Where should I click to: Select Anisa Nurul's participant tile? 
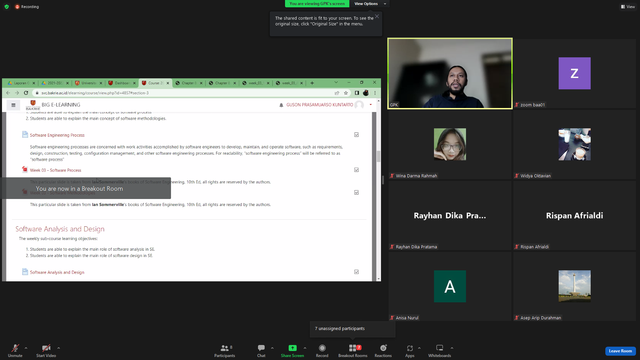click(450, 286)
